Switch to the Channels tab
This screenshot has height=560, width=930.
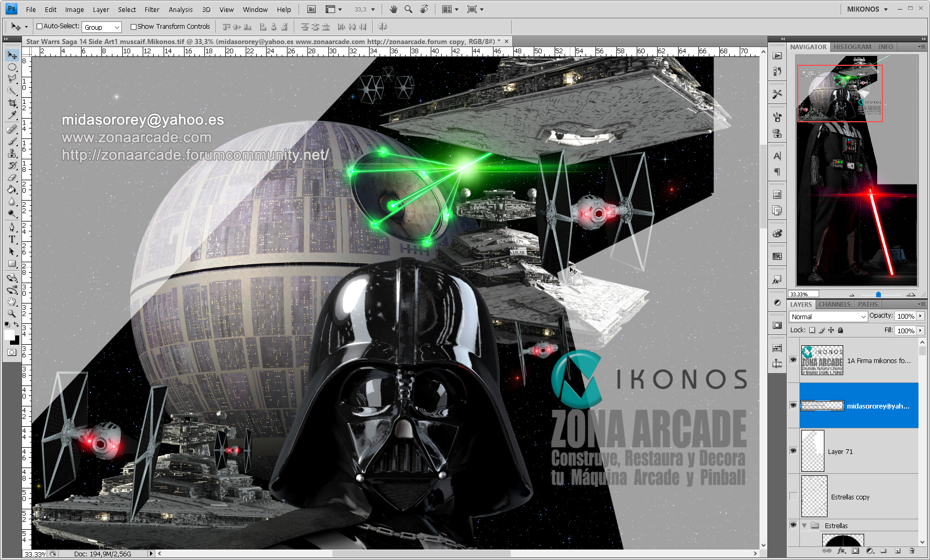(834, 305)
